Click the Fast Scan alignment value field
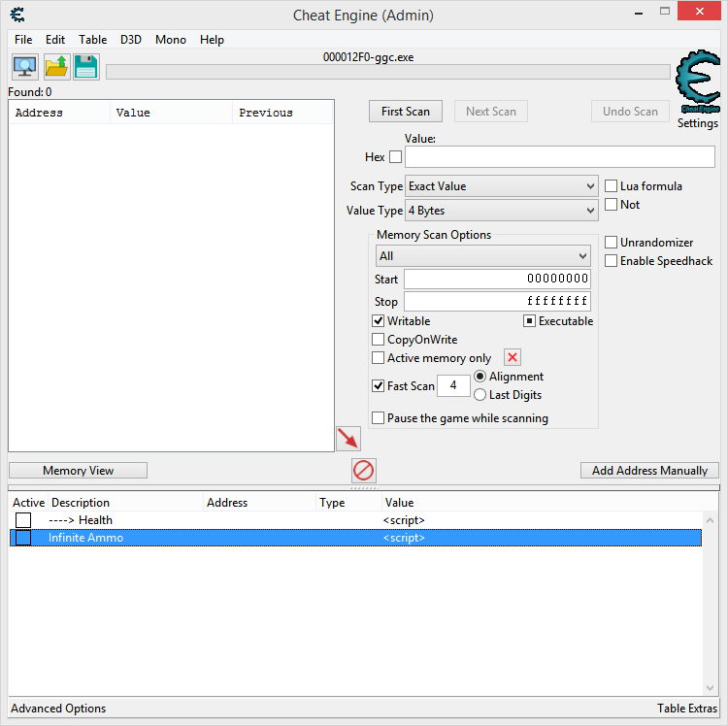The image size is (728, 726). pos(453,385)
